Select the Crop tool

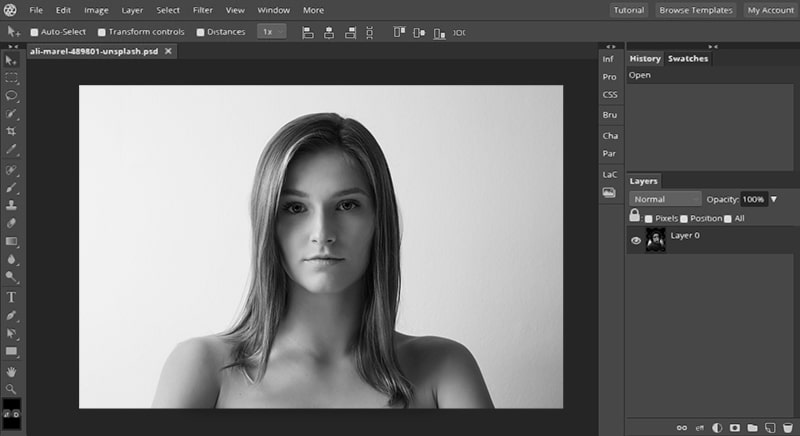click(x=12, y=132)
